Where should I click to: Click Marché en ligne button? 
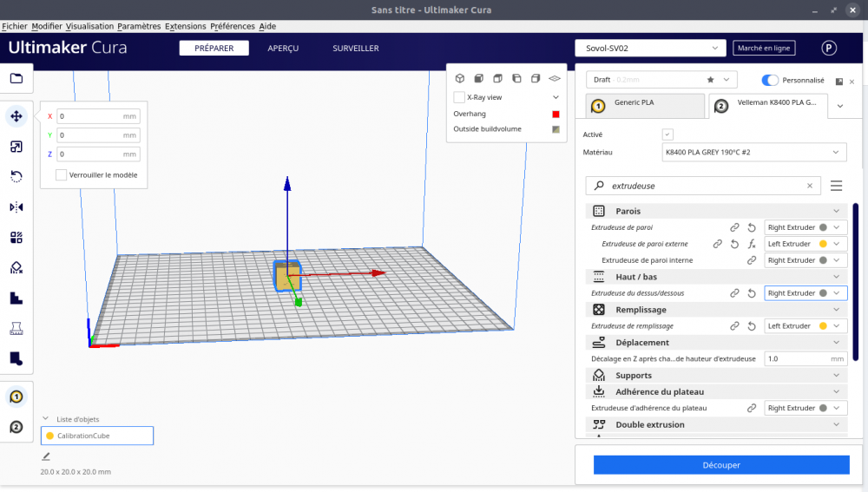(x=764, y=48)
